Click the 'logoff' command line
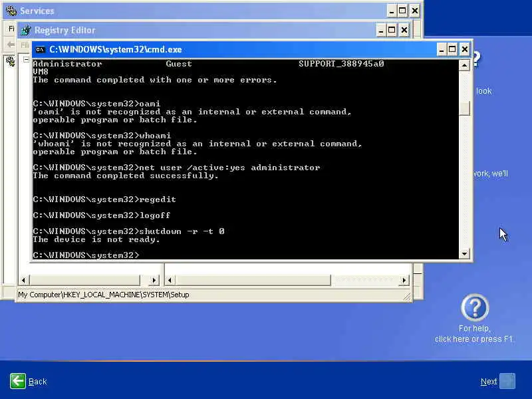 (x=102, y=215)
